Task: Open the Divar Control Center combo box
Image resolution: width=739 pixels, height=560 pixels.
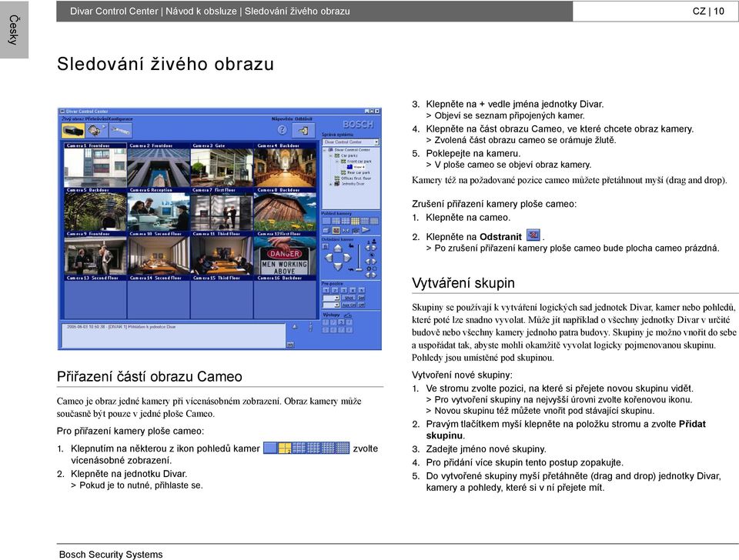Action: [x=351, y=142]
